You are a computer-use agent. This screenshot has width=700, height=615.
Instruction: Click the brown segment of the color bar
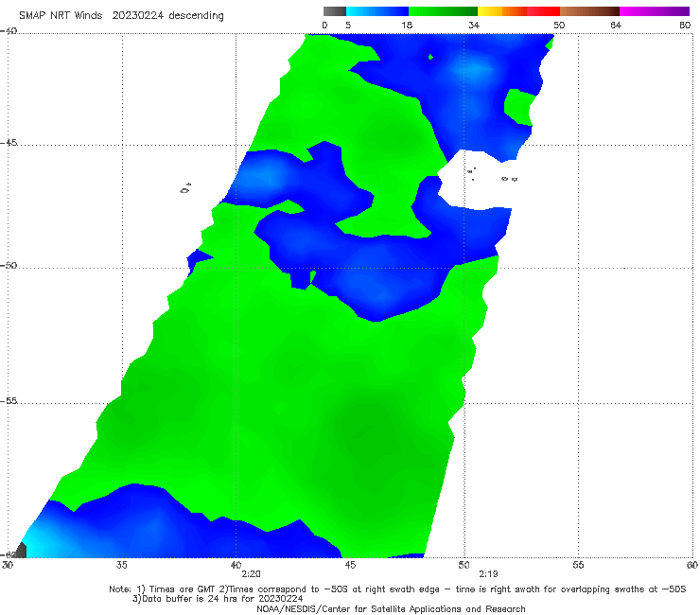tap(589, 11)
